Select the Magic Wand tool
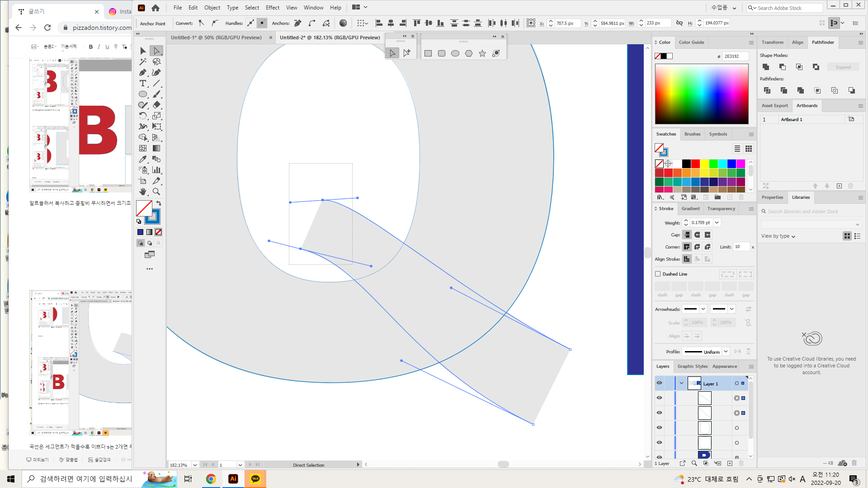The image size is (868, 488). [x=143, y=62]
